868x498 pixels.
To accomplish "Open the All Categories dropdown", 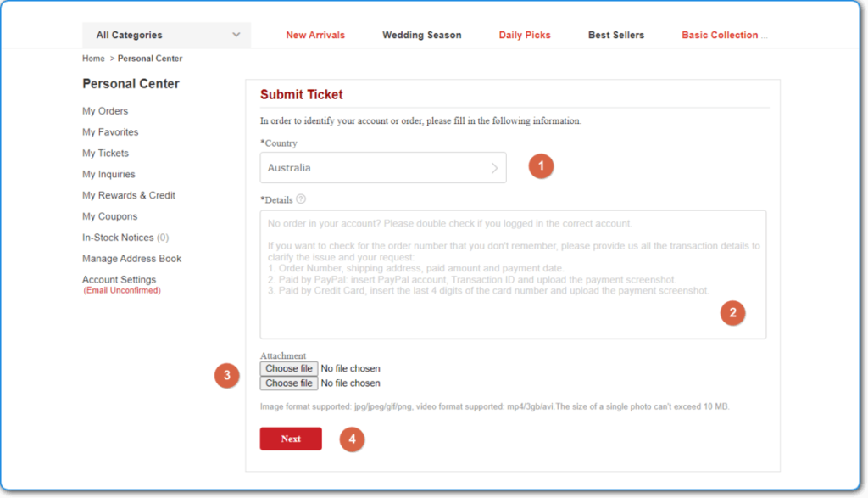I will pyautogui.click(x=167, y=35).
